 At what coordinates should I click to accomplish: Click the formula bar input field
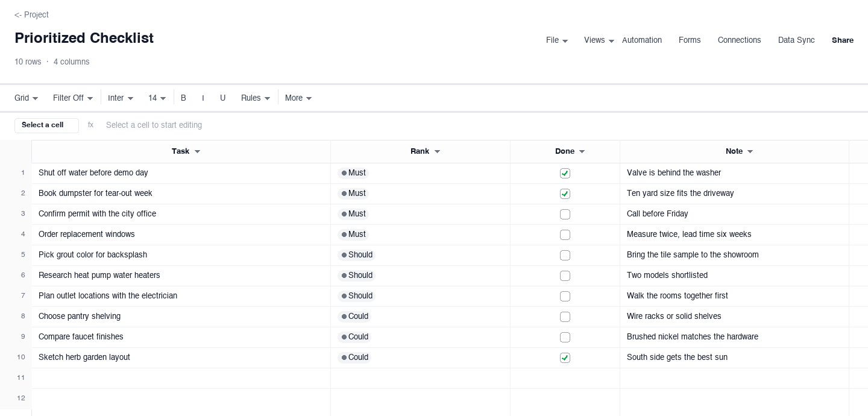(482, 125)
